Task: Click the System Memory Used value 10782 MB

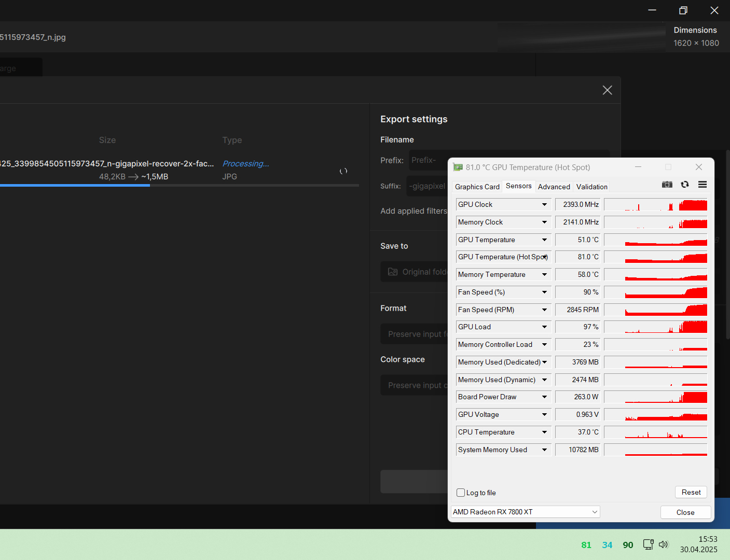Action: [578, 450]
